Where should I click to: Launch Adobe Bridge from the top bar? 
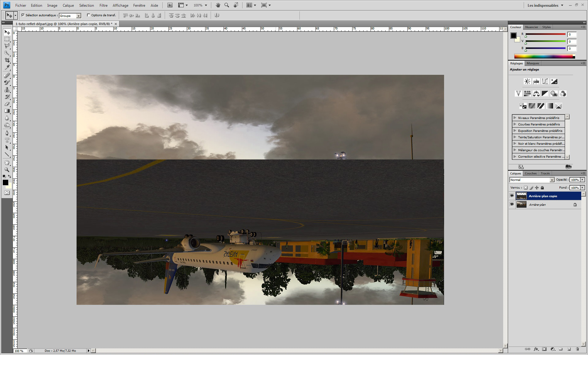[170, 5]
